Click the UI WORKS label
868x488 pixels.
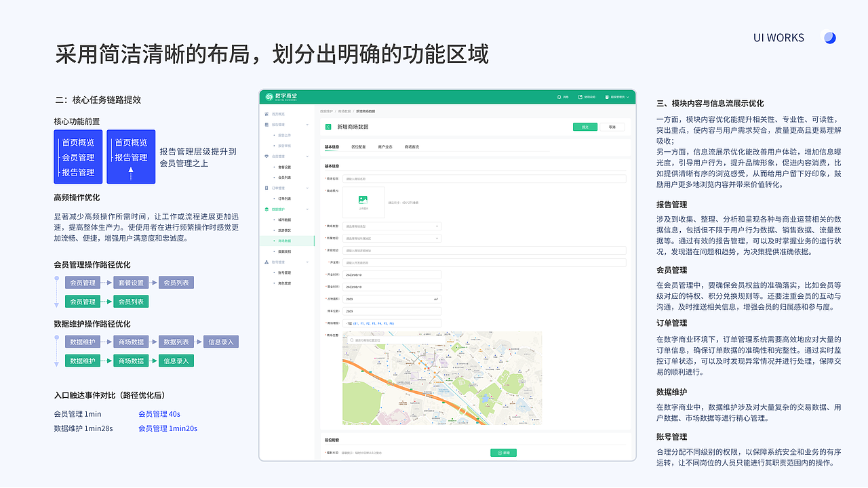pyautogui.click(x=778, y=38)
